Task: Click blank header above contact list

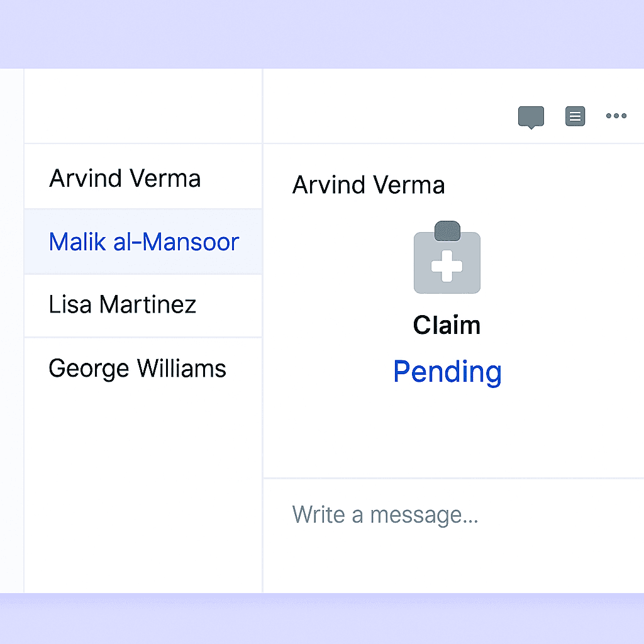Action: 143,106
